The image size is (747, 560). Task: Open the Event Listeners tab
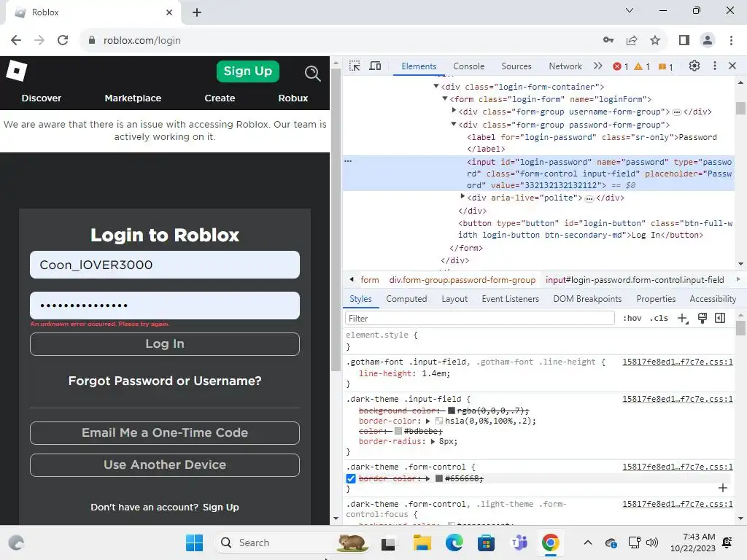click(x=510, y=298)
